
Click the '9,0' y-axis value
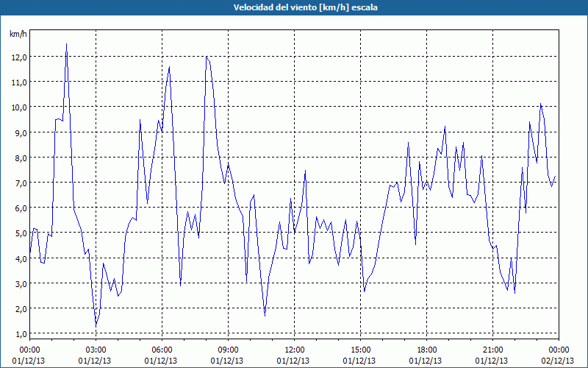[x=21, y=132]
